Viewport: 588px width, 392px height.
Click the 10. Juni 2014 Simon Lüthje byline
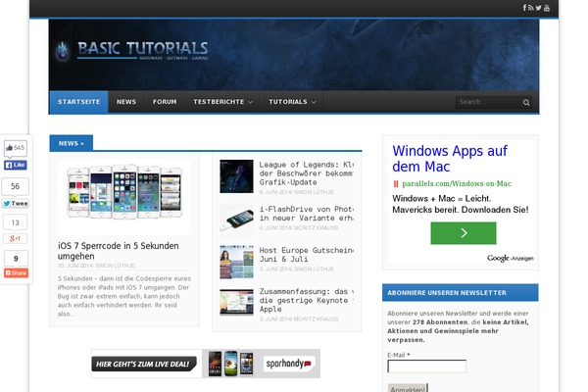tap(96, 266)
